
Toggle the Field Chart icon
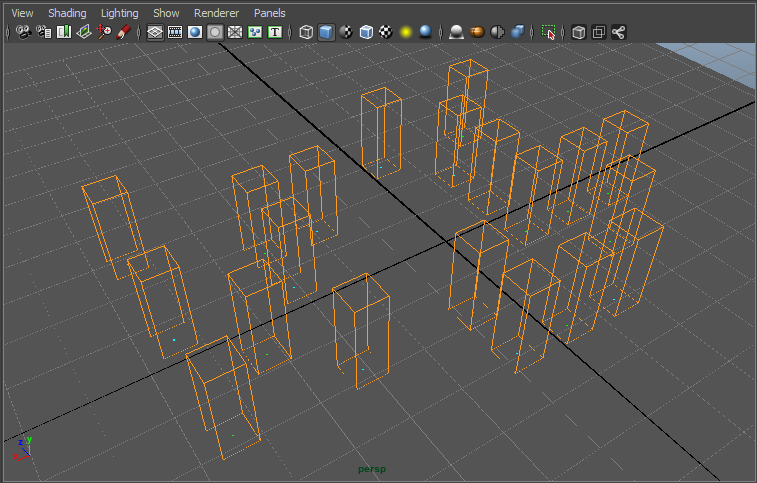click(235, 32)
